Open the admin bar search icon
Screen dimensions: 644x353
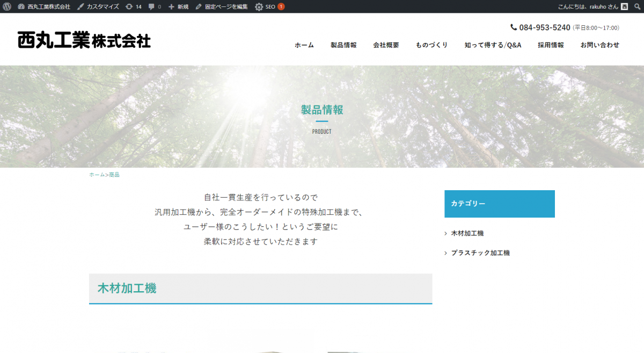(x=637, y=6)
